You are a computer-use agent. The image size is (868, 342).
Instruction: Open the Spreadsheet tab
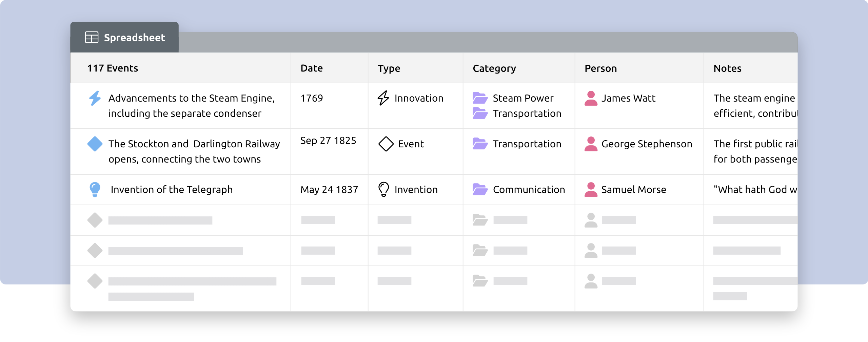pos(124,38)
